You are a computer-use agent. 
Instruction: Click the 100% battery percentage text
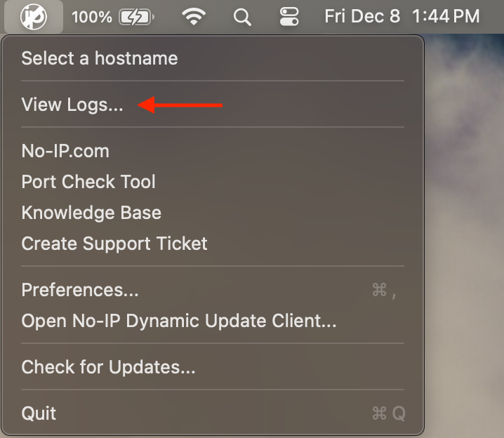[92, 17]
